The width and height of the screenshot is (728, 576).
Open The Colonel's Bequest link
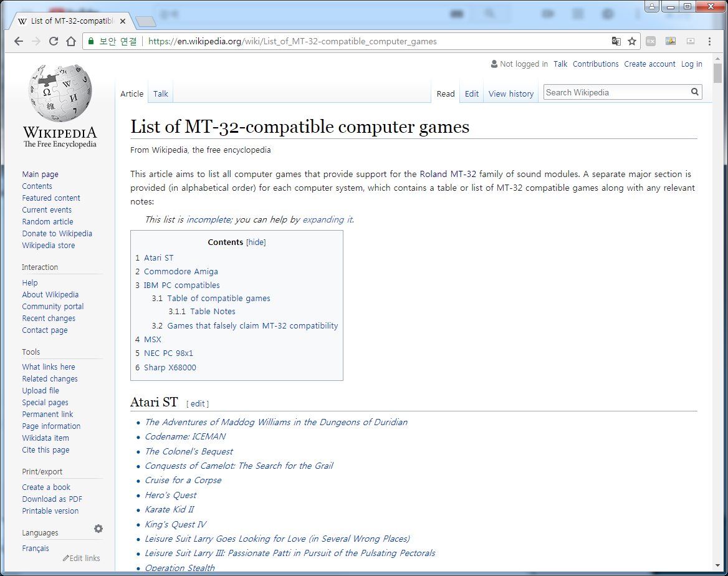pyautogui.click(x=189, y=451)
